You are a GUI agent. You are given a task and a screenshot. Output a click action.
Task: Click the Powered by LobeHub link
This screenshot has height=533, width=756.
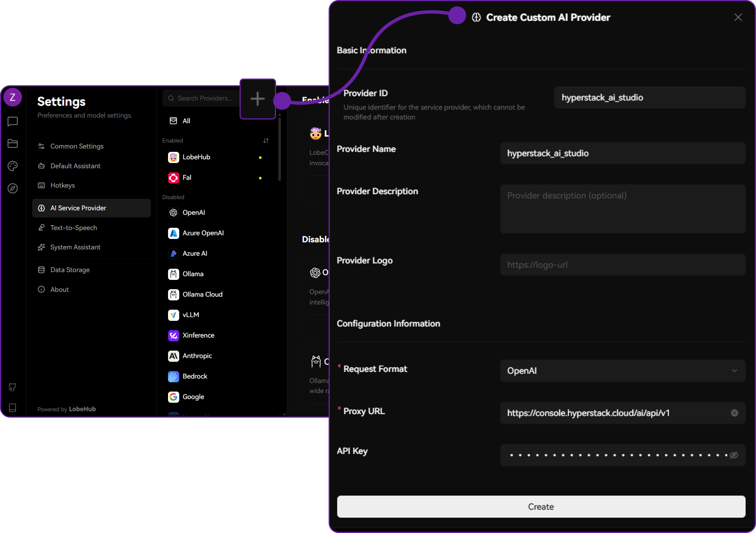(67, 409)
